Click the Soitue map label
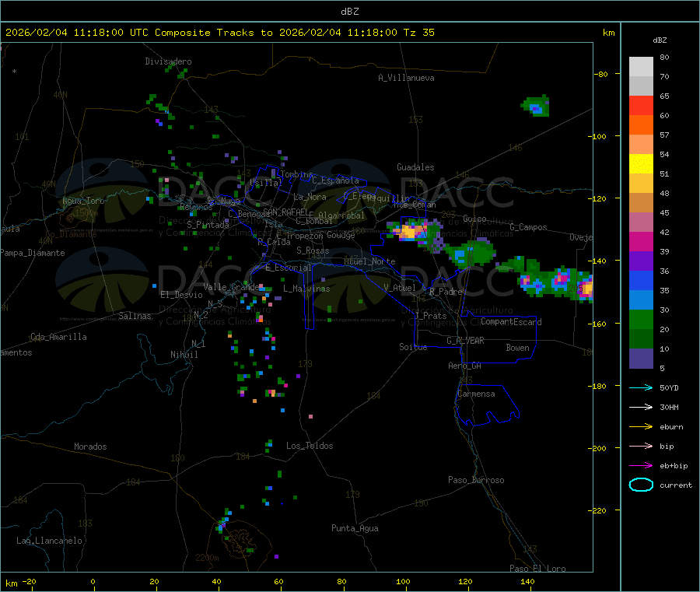700x592 pixels. pyautogui.click(x=413, y=347)
